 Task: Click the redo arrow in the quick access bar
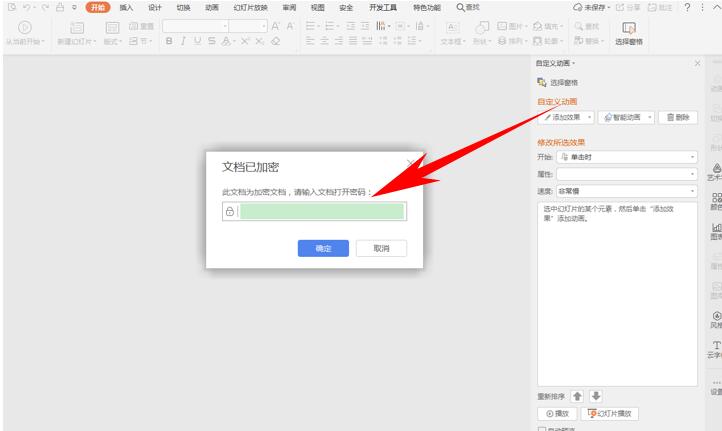44,7
